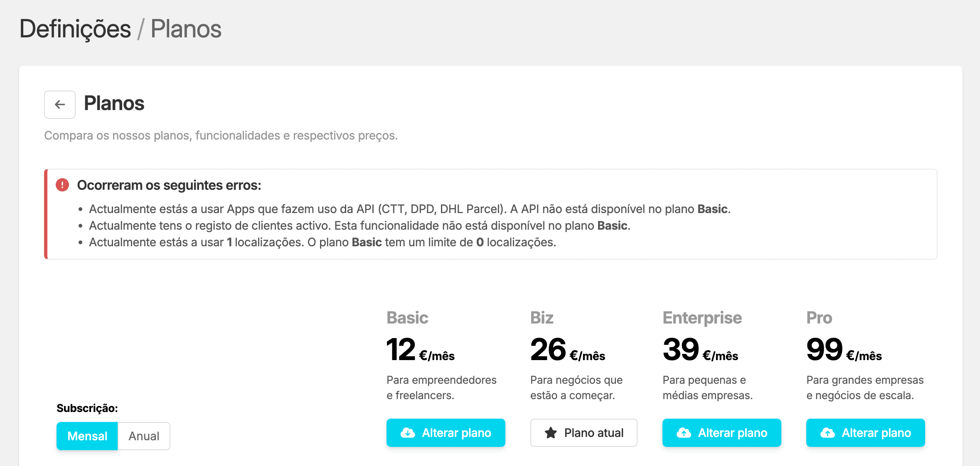The width and height of the screenshot is (980, 466).
Task: Click the 99 €/mês Pro price
Action: click(844, 350)
